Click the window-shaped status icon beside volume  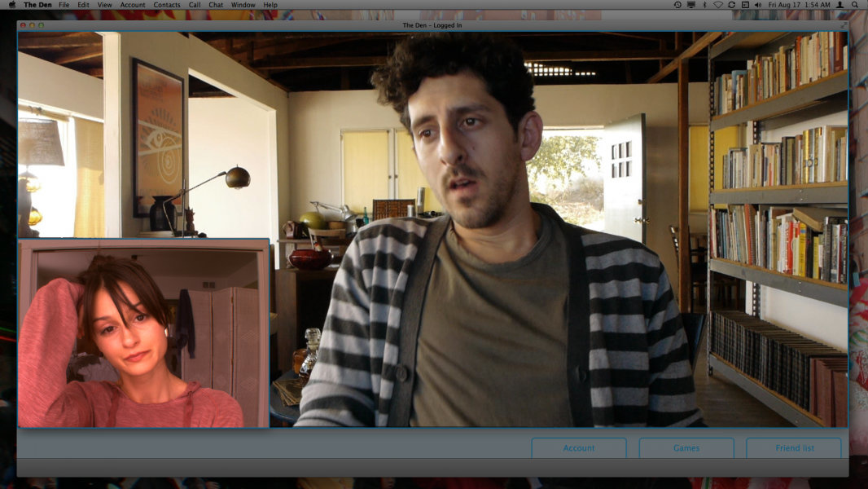pos(745,4)
